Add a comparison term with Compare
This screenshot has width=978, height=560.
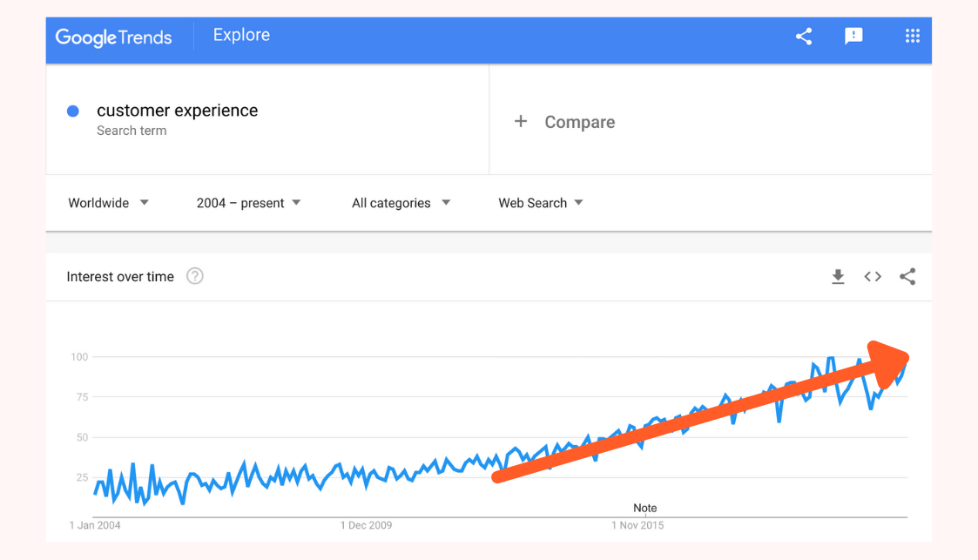point(579,122)
